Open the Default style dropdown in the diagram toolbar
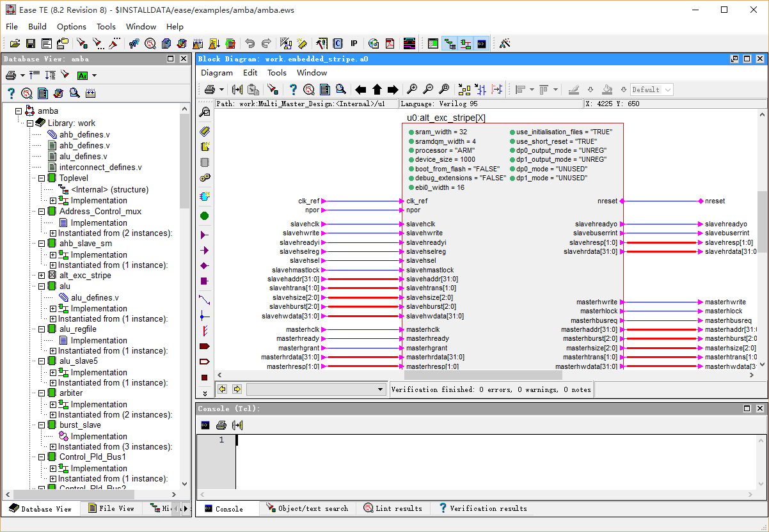The height and width of the screenshot is (532, 769). point(651,90)
